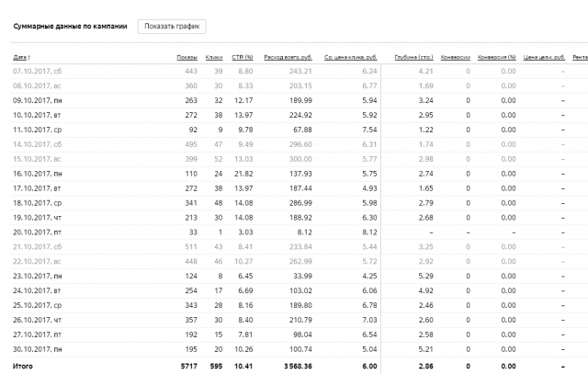Click the sort arrow next to Дата
The height and width of the screenshot is (374, 588).
[28, 57]
